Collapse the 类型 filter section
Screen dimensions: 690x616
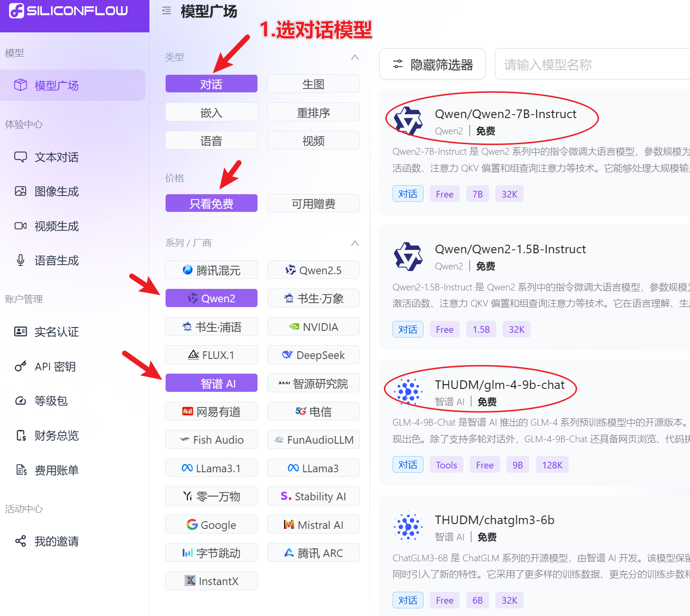(x=355, y=57)
